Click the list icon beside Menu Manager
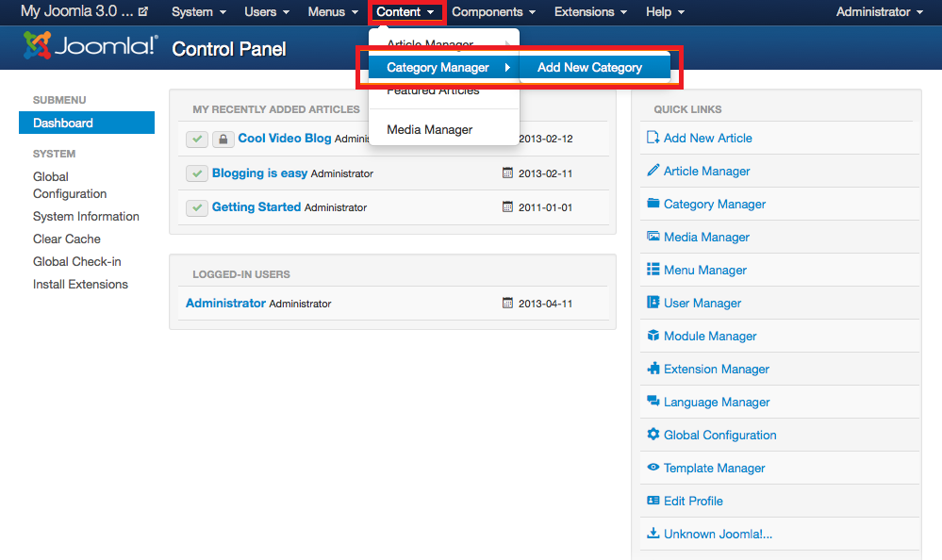The image size is (942, 560). point(653,270)
